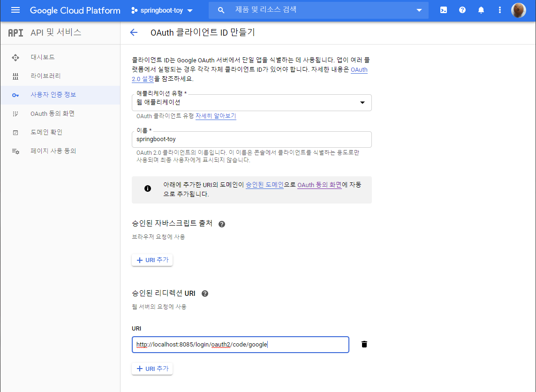This screenshot has width=536, height=392.
Task: Follow the 승인된 도메인 link
Action: point(264,185)
